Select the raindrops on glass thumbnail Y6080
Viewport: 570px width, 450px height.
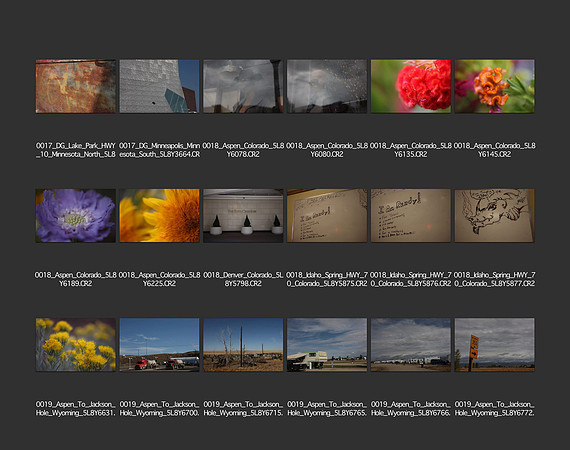(327, 86)
